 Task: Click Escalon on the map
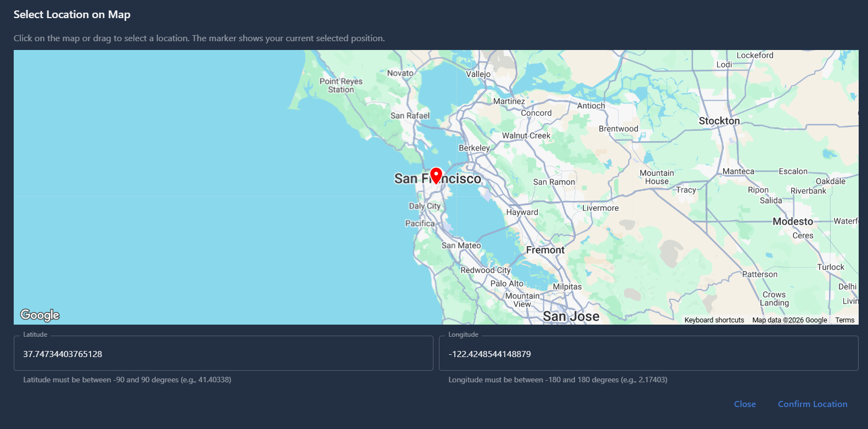point(793,171)
